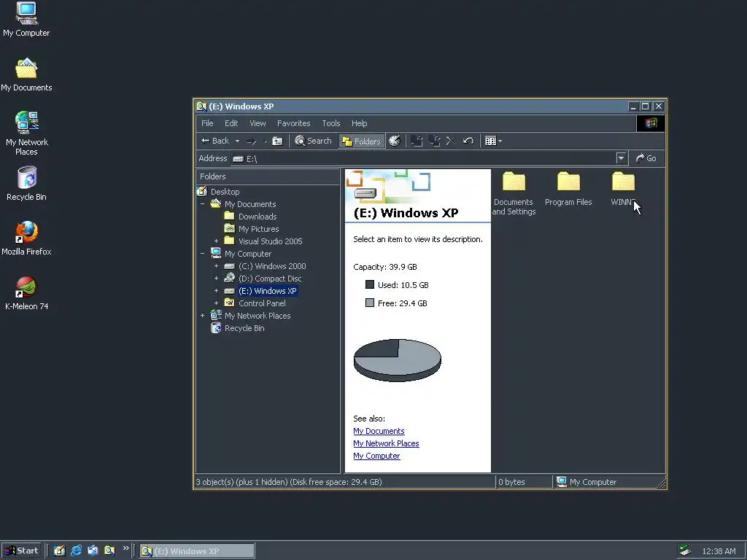Expand the Control Panel tree node
The height and width of the screenshot is (560, 747).
[x=216, y=303]
